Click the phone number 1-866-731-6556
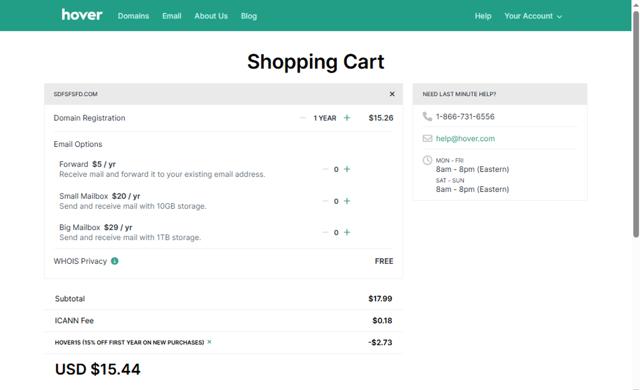Viewport: 640px width, 390px height. [465, 117]
